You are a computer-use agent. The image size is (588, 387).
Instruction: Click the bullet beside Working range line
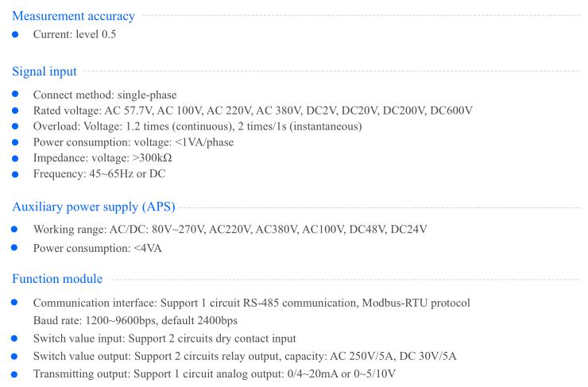pyautogui.click(x=14, y=229)
